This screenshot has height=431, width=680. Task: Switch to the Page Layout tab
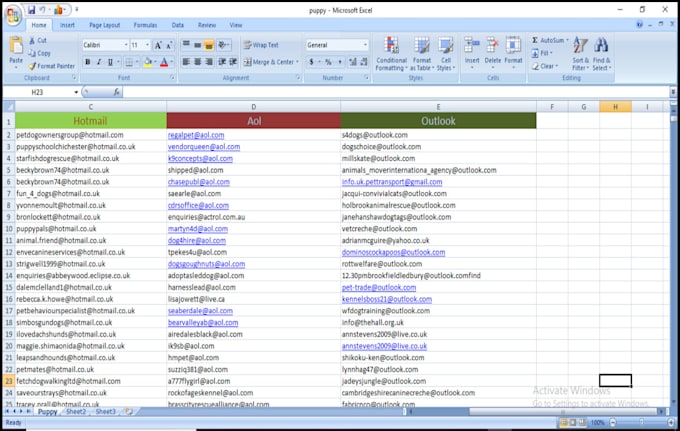pos(105,25)
